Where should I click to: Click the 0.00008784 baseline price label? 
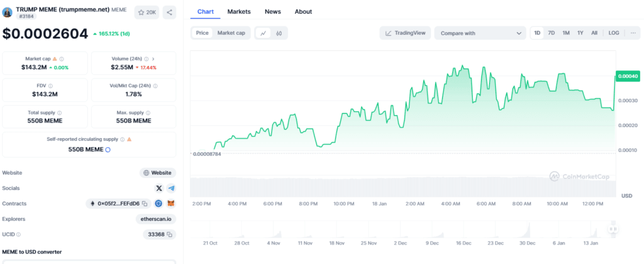[x=206, y=154]
